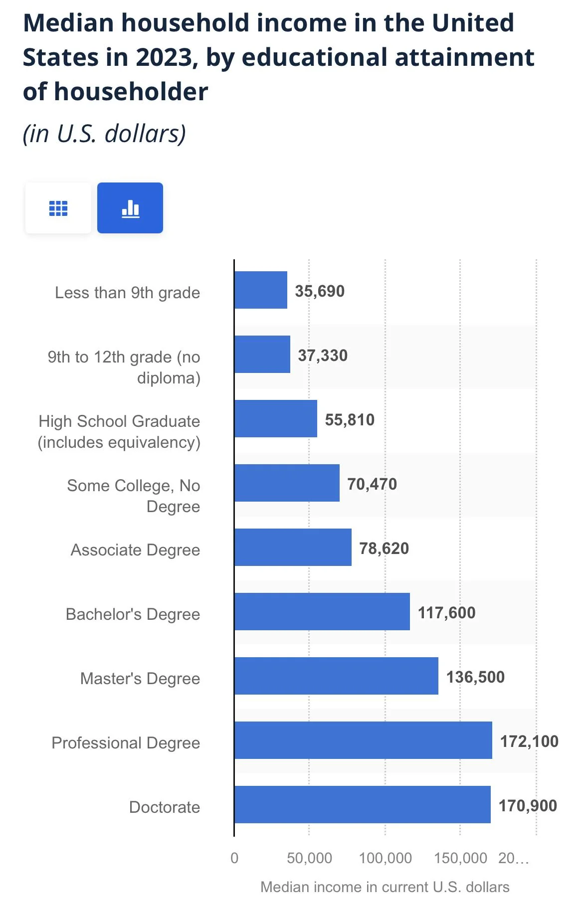The image size is (588, 912).
Task: Click the Bachelor's Degree axis label
Action: pos(133,614)
